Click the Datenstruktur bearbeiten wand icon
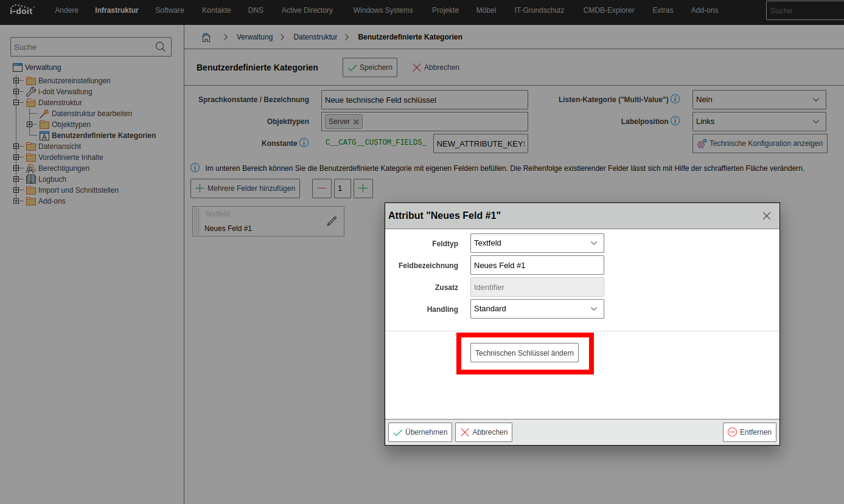The width and height of the screenshot is (844, 504). click(x=44, y=114)
